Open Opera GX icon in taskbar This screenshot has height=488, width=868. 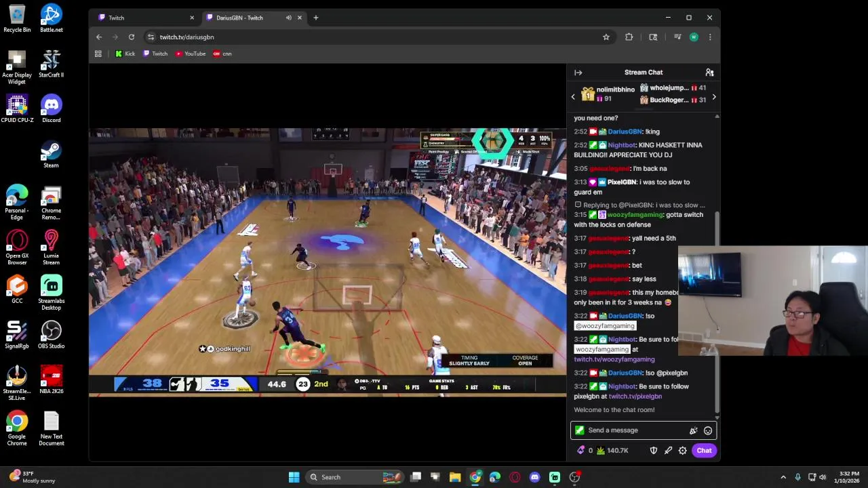tap(515, 477)
